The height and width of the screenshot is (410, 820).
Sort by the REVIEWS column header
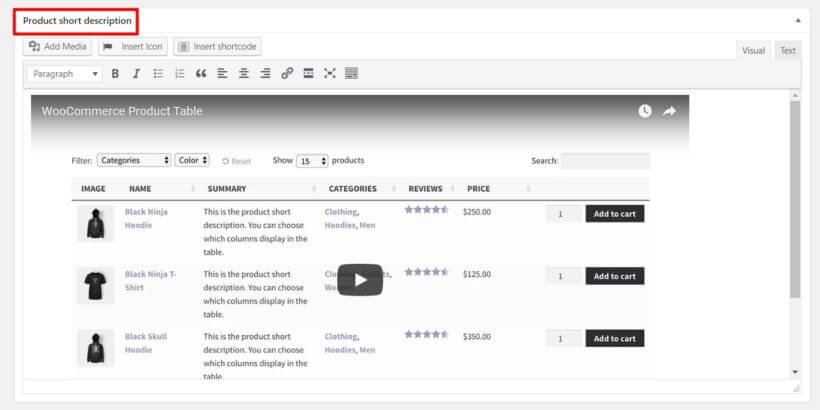pos(425,189)
